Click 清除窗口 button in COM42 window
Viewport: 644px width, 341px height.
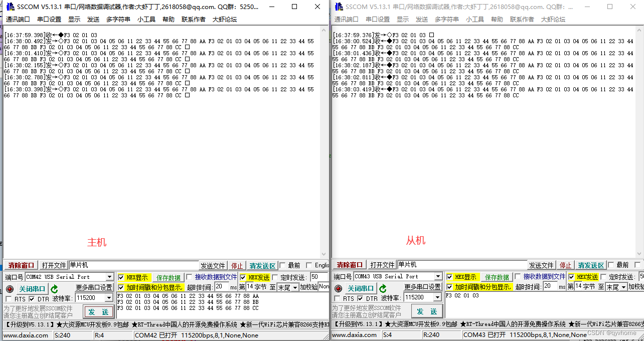(21, 265)
